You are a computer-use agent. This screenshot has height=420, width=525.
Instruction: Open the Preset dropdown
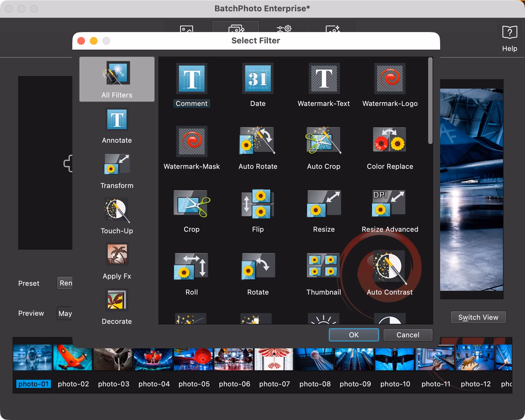click(x=65, y=283)
